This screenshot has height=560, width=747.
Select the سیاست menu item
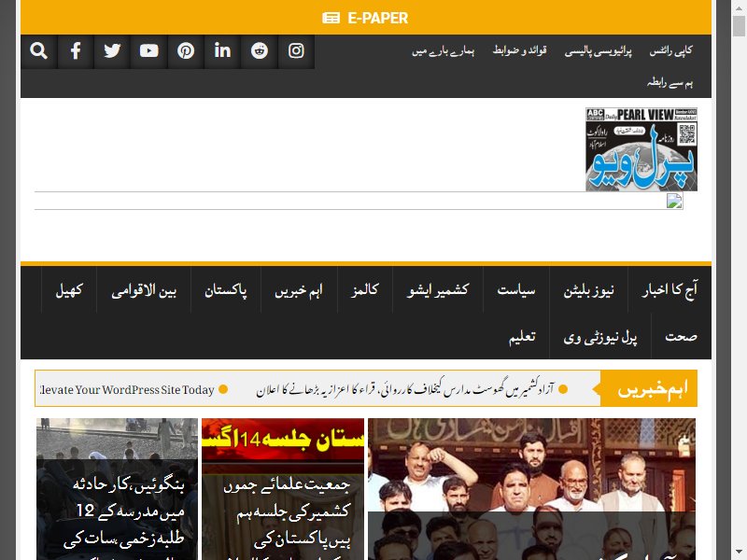click(516, 289)
